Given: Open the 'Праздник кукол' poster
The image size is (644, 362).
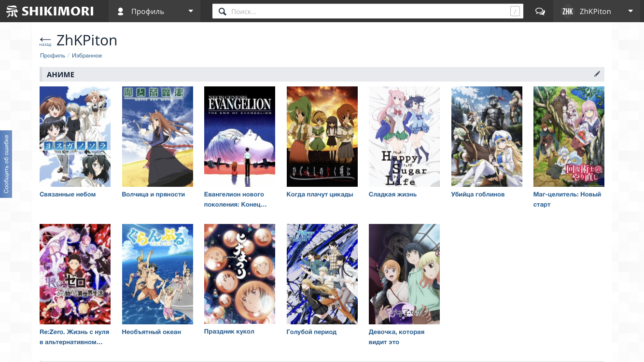Looking at the screenshot, I should [x=239, y=274].
